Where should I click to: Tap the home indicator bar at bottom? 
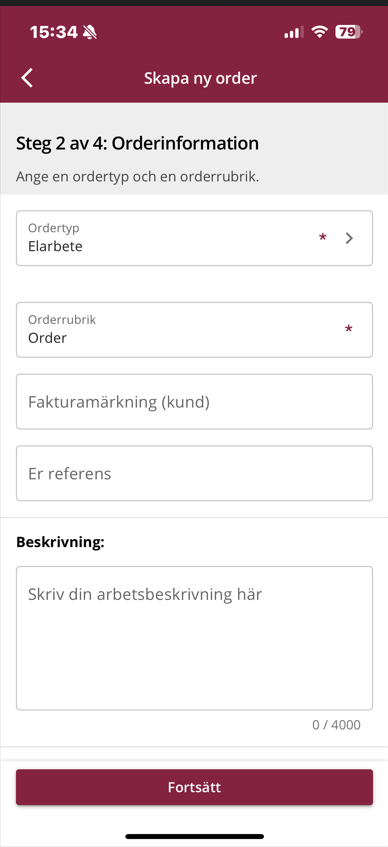tap(195, 837)
